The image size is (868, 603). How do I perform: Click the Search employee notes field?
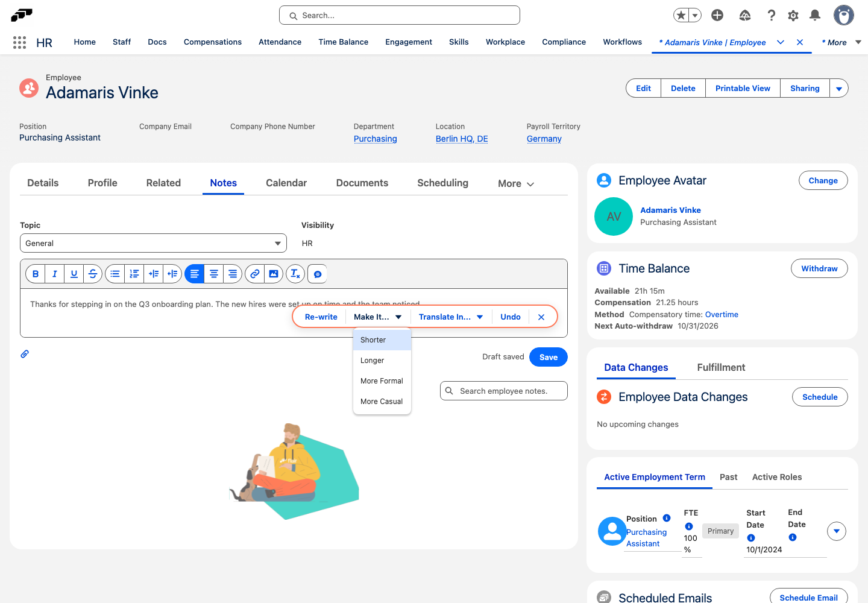[504, 391]
